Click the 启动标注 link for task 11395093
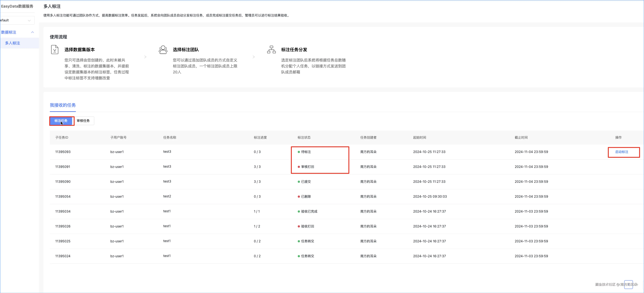The height and width of the screenshot is (293, 644). 622,152
